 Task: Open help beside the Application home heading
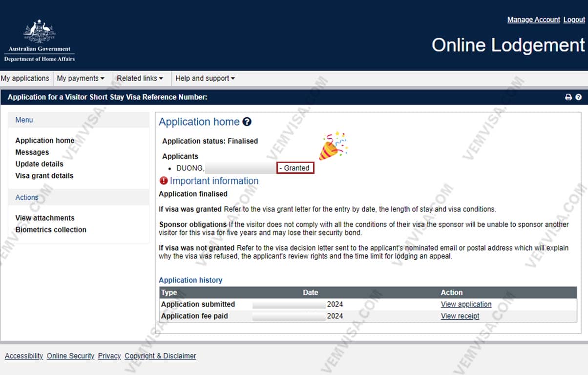[247, 122]
